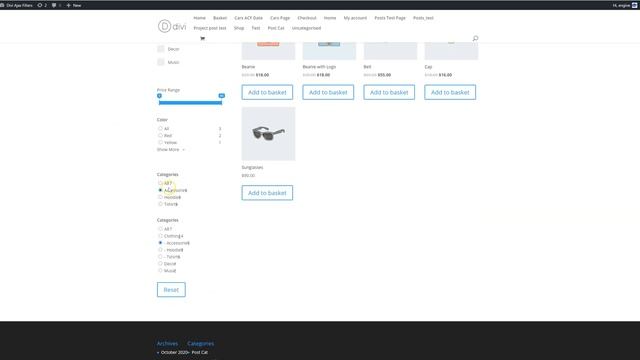Open the Sunglasses product image
This screenshot has height=360, width=640.
pyautogui.click(x=268, y=134)
